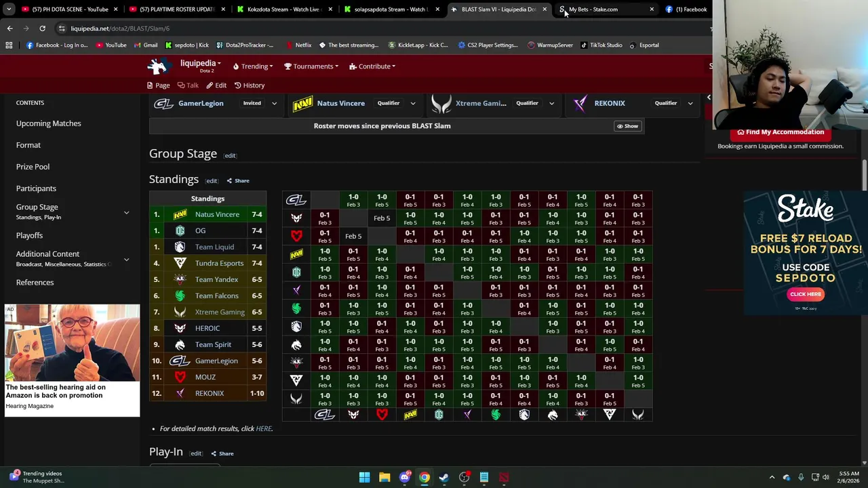Click the edit link beside Group Stage

pos(230,156)
